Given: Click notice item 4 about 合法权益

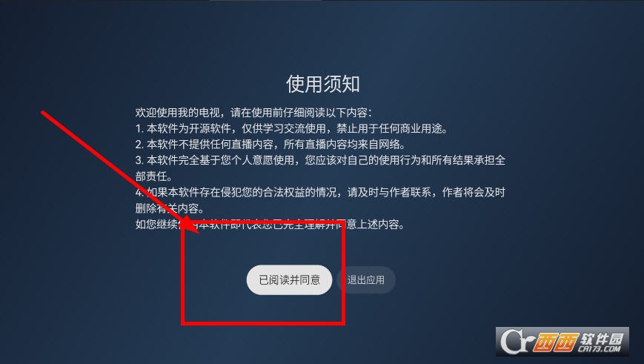Looking at the screenshot, I should 320,192.
